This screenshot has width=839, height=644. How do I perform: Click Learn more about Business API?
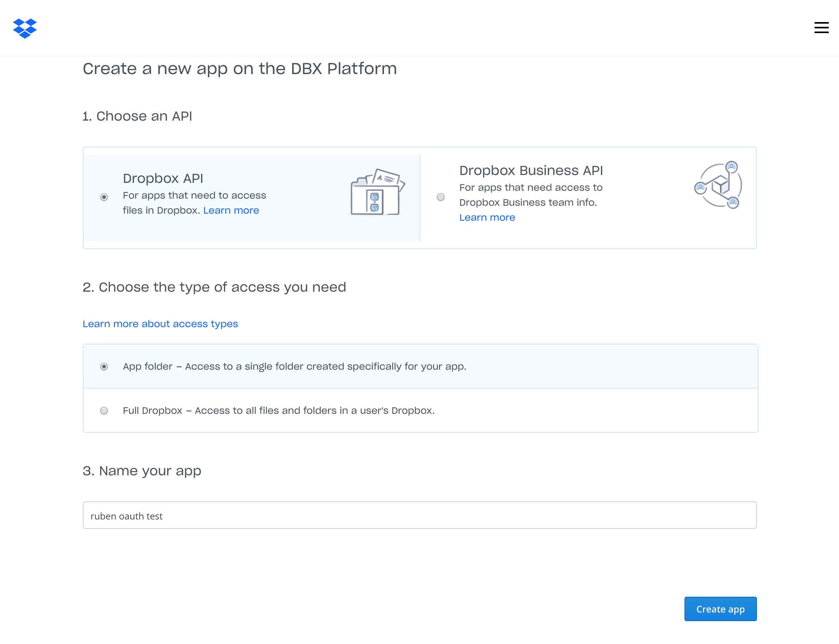pyautogui.click(x=487, y=217)
